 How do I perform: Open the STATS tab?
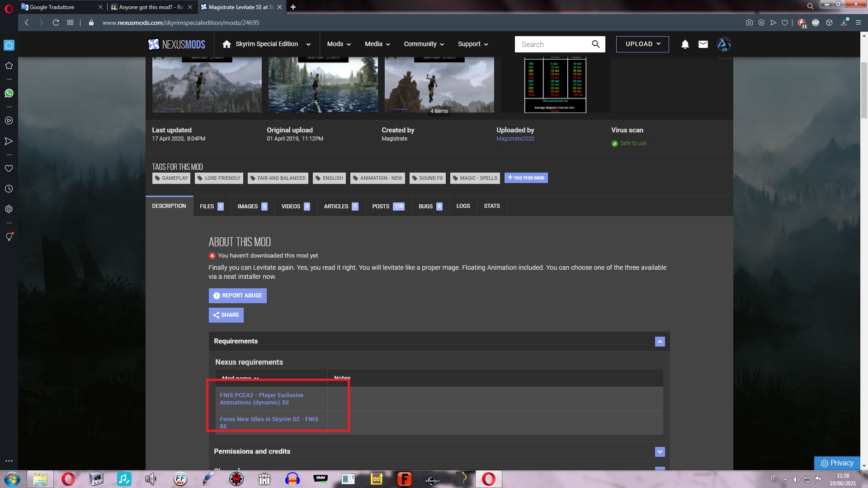click(x=491, y=206)
